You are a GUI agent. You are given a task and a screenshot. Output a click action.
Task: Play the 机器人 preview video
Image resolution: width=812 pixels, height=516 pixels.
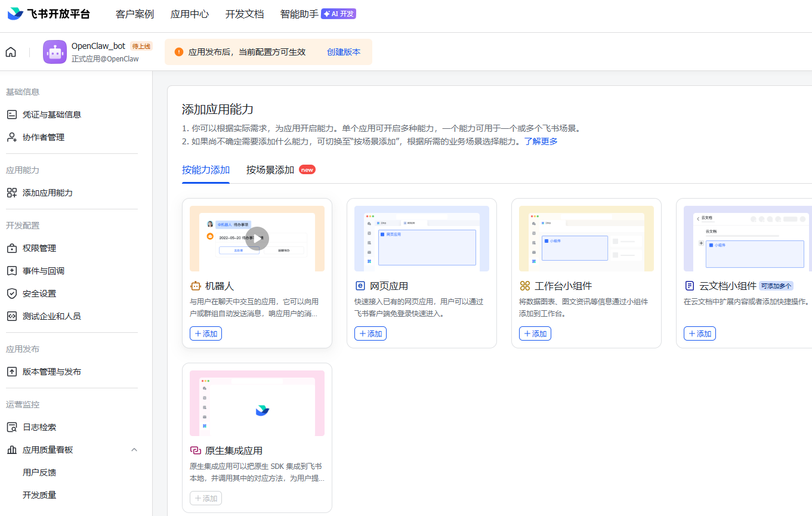click(257, 239)
